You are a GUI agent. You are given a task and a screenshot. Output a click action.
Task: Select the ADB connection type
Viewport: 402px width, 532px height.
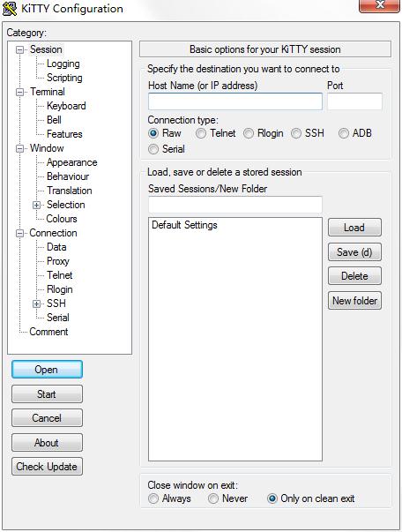(x=343, y=133)
